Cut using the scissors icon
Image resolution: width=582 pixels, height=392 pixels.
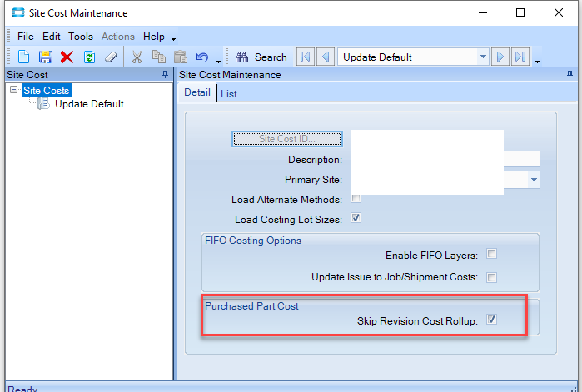pyautogui.click(x=137, y=57)
